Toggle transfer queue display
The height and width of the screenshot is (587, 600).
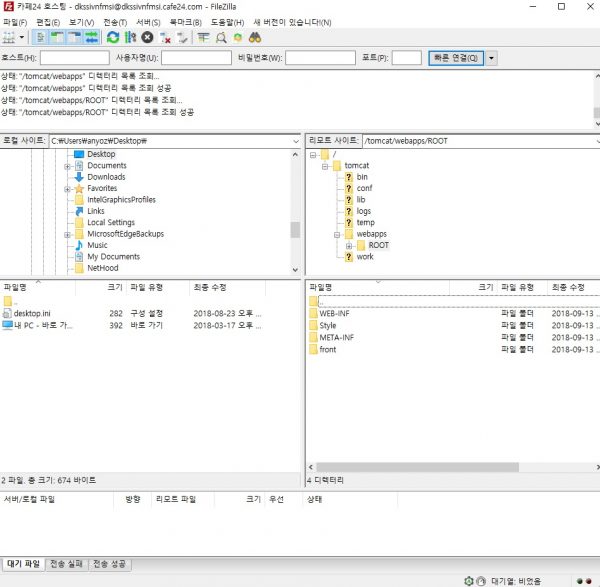point(91,38)
